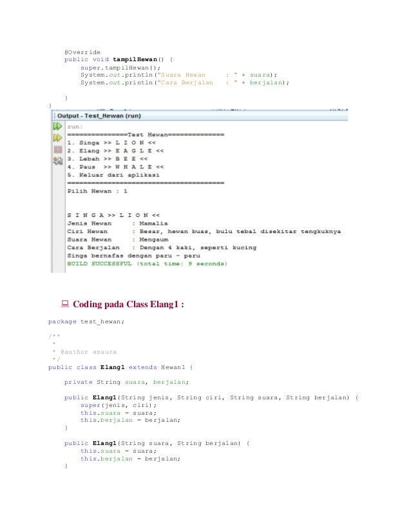411x532 pixels.
Task: Click the 'super(jenis, ciri);' code line
Action: tap(119, 405)
